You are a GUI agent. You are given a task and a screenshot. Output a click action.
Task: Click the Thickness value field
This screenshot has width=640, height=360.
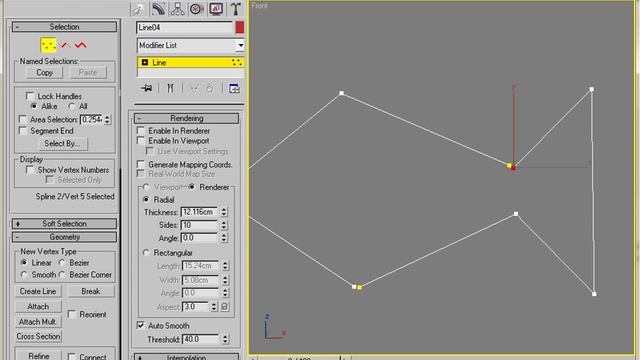click(200, 212)
